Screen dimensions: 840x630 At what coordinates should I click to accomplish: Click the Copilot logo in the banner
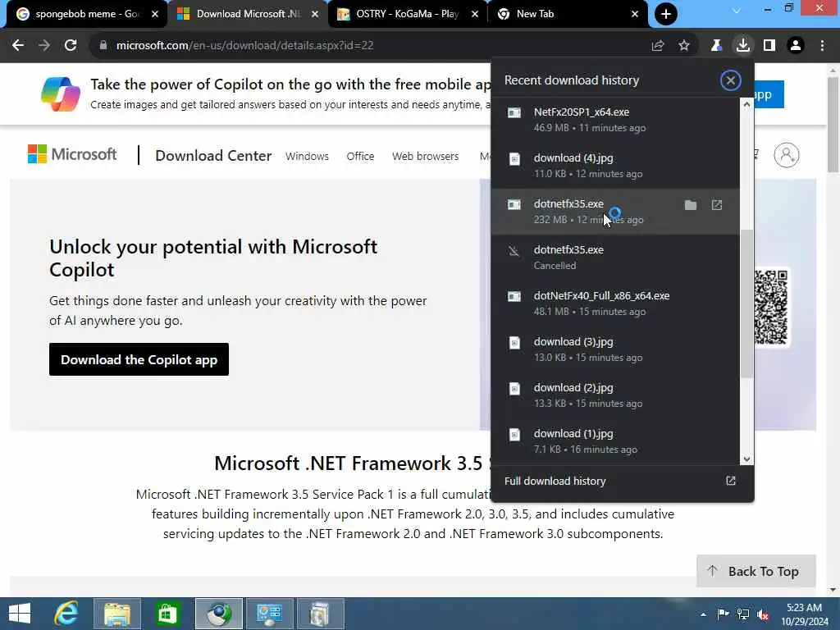(x=61, y=94)
